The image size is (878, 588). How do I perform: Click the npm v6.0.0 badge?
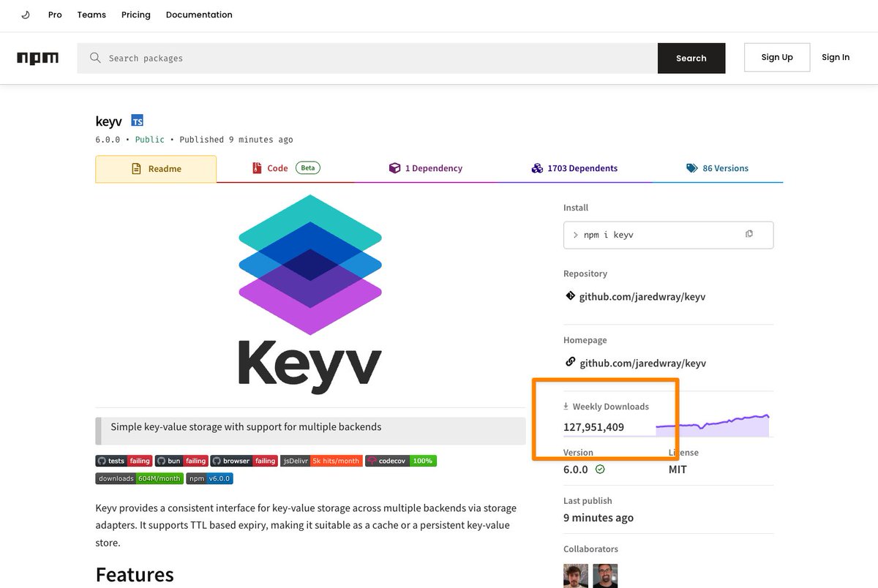209,478
